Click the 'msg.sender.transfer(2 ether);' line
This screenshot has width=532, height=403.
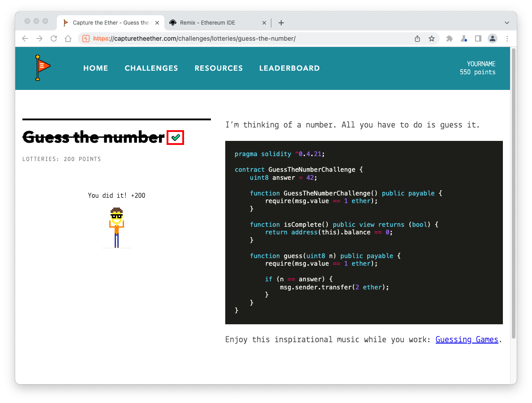[334, 287]
